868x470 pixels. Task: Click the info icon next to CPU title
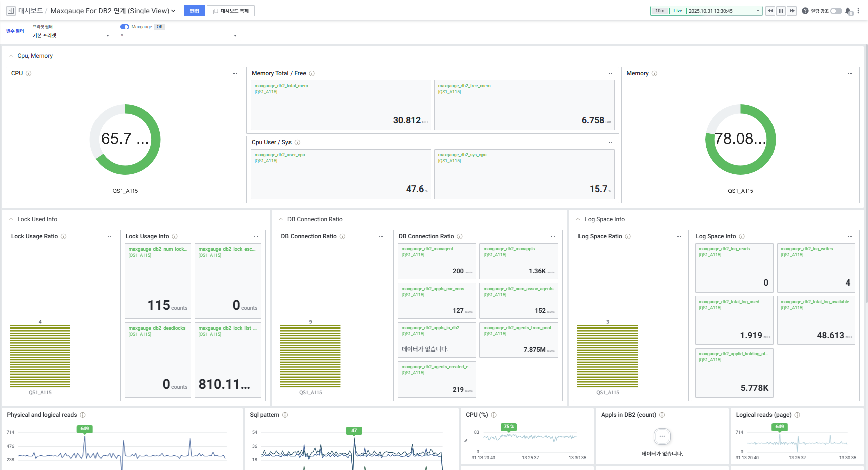click(29, 73)
